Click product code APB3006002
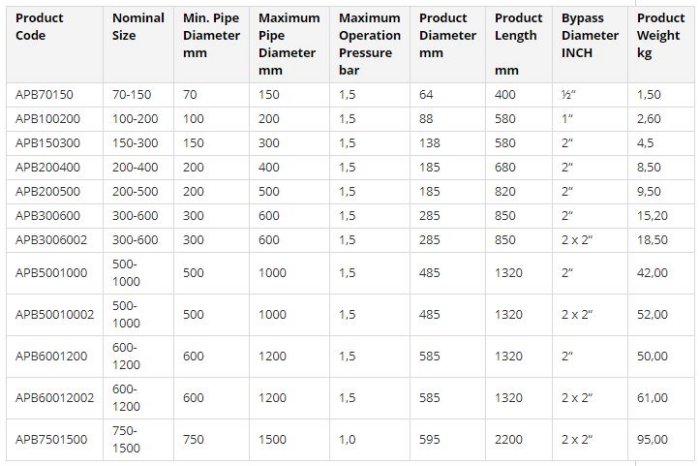The image size is (700, 466). (50, 240)
